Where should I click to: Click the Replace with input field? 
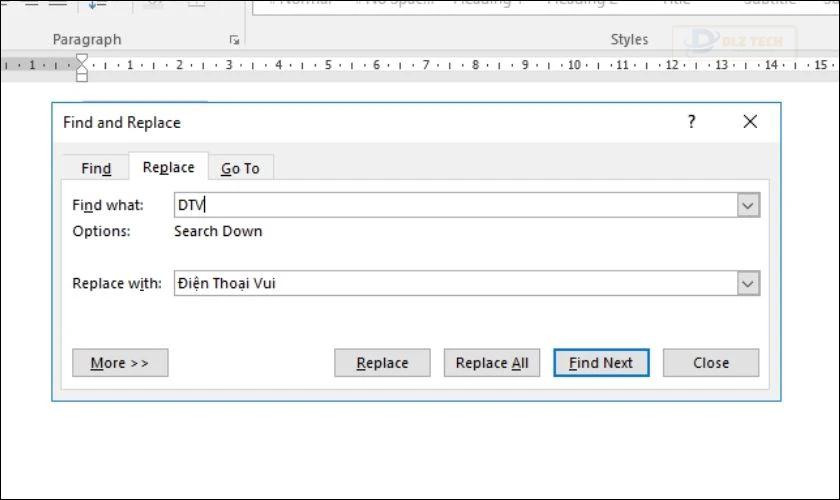point(455,283)
